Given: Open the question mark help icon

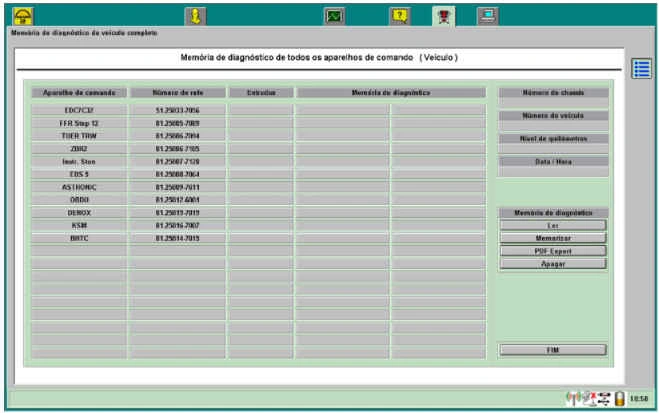Looking at the screenshot, I should pos(399,15).
